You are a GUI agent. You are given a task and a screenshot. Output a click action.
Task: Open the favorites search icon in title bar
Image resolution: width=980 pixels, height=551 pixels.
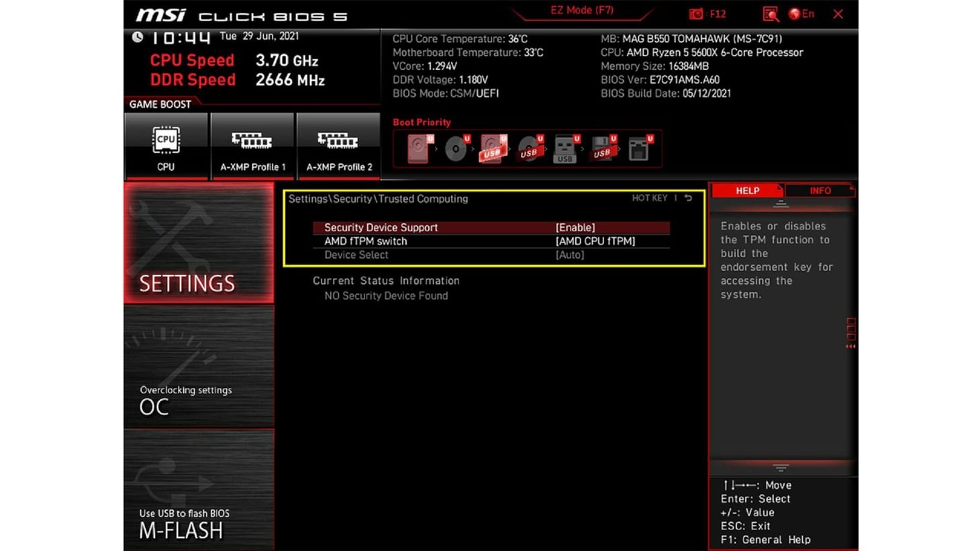tap(771, 13)
